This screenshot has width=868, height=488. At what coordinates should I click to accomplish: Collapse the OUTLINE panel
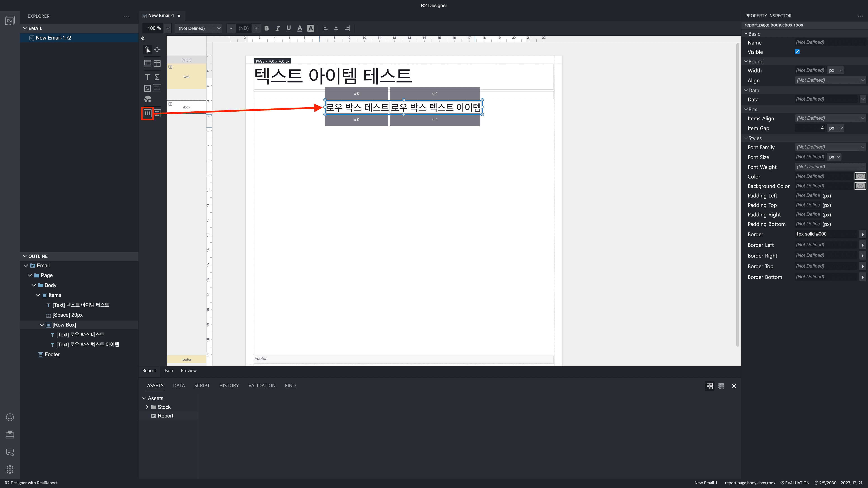pos(25,256)
